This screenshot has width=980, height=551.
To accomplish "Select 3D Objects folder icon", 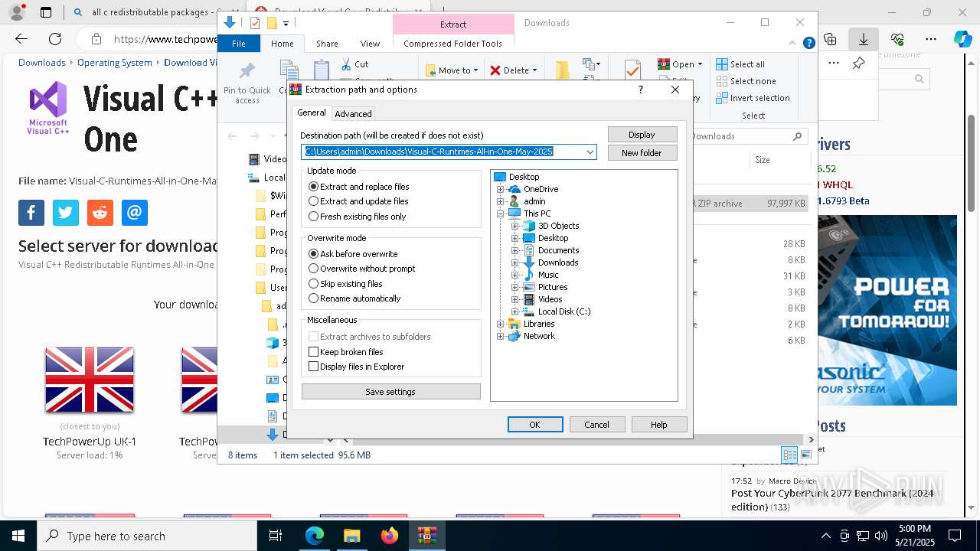I will [529, 226].
